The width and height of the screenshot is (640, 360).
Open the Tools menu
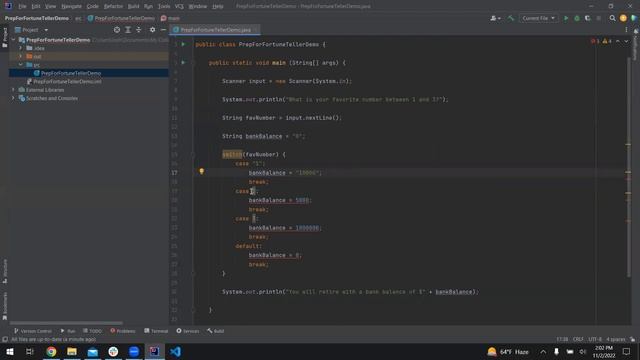tap(164, 6)
